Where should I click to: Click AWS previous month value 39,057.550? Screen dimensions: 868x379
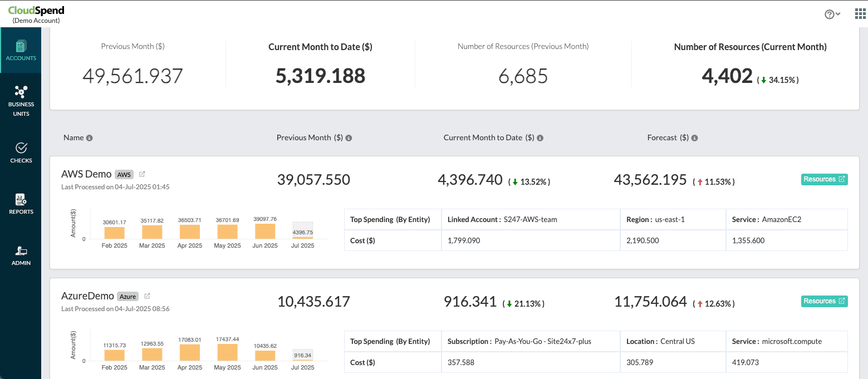click(x=313, y=179)
